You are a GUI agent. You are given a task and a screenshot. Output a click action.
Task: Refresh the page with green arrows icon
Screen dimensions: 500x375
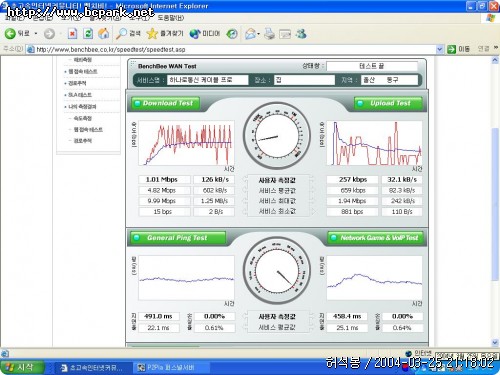point(88,34)
